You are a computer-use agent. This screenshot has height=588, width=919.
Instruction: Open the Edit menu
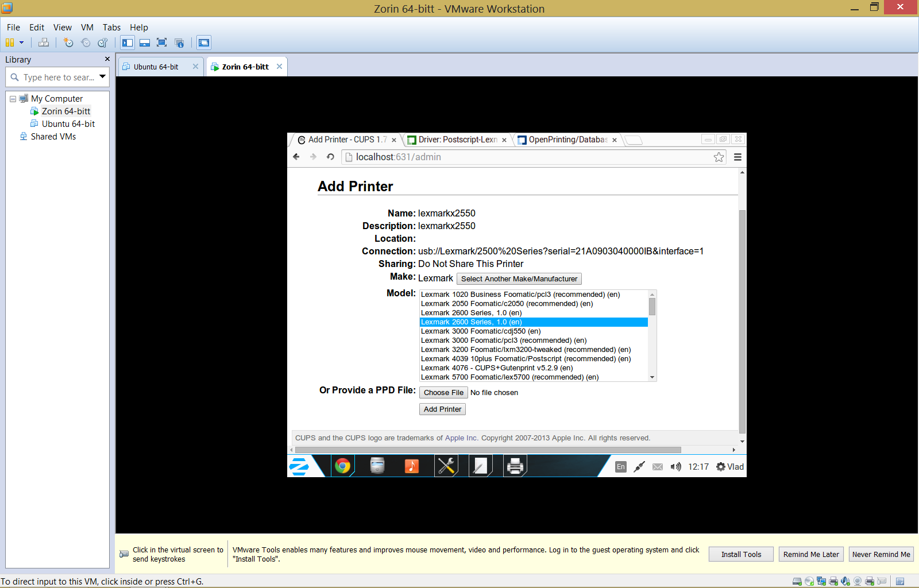pos(37,27)
